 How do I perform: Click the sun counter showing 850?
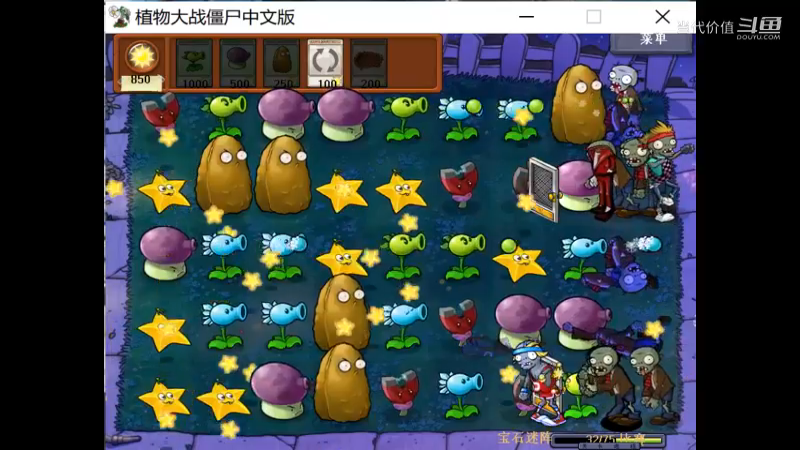pos(141,65)
